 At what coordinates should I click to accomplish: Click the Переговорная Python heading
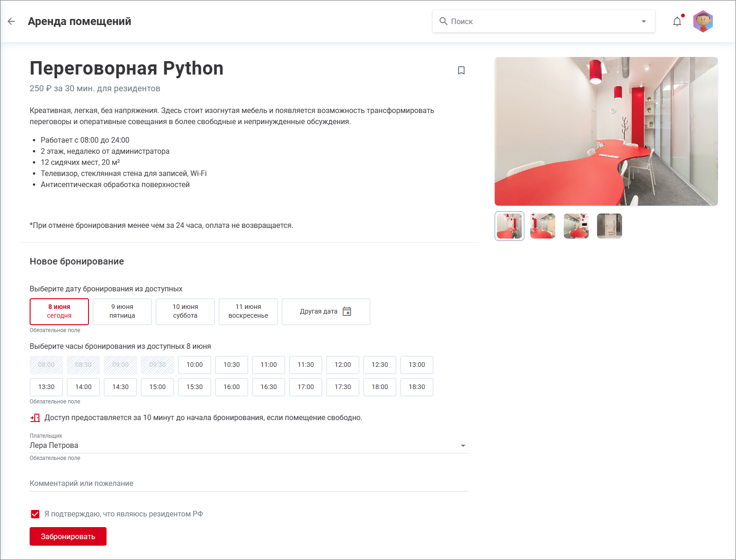pos(126,69)
